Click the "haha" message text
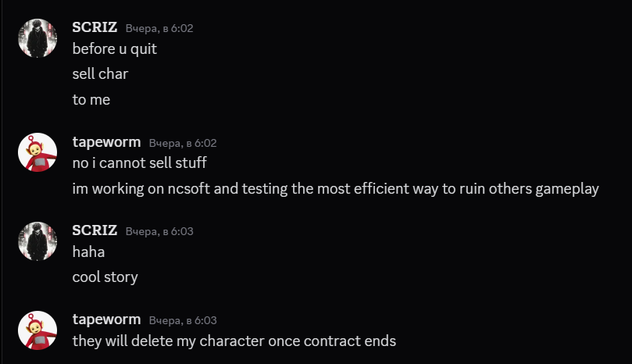632x364 pixels. point(88,252)
